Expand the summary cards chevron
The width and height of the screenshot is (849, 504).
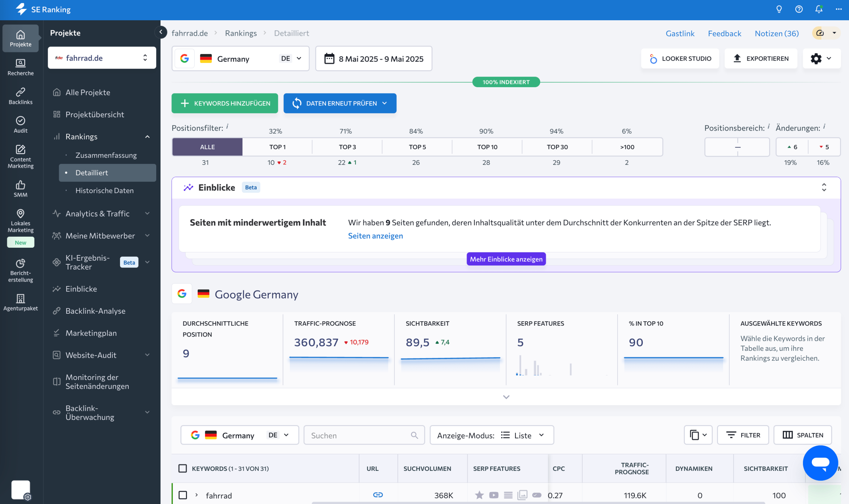(506, 397)
